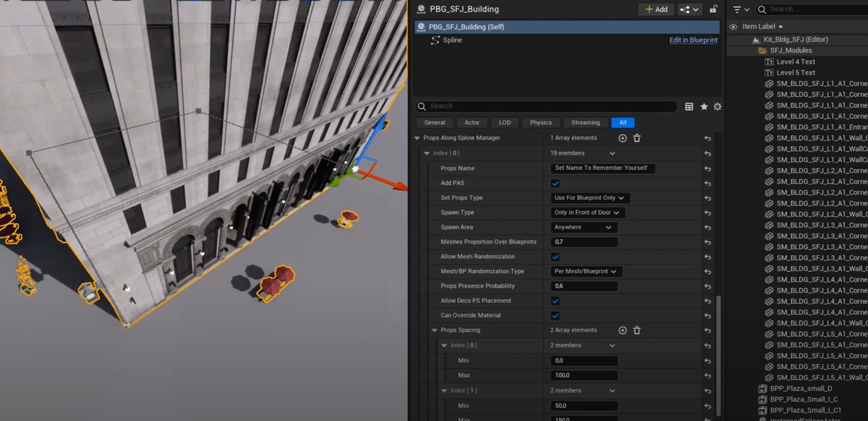
Task: Collapse the Props Spacing array
Action: coord(435,331)
